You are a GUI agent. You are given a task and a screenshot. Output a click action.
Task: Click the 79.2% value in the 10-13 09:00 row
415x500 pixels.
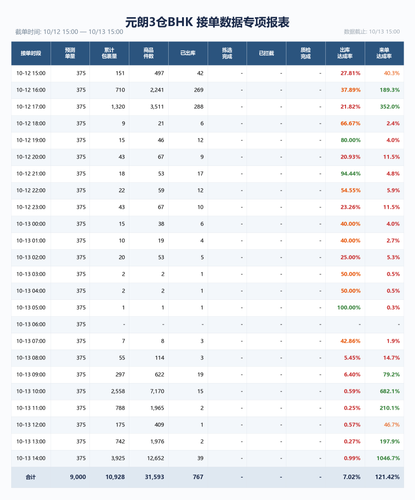click(391, 375)
